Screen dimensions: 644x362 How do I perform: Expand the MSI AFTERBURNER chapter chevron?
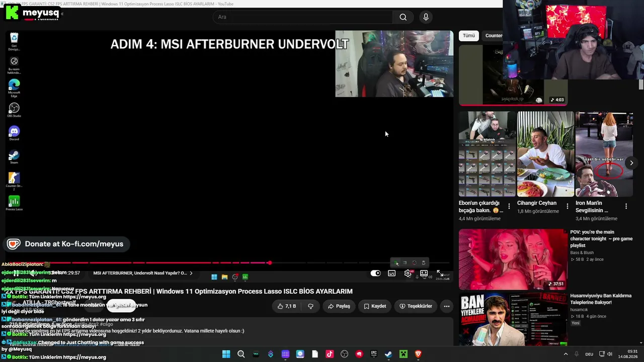click(191, 273)
